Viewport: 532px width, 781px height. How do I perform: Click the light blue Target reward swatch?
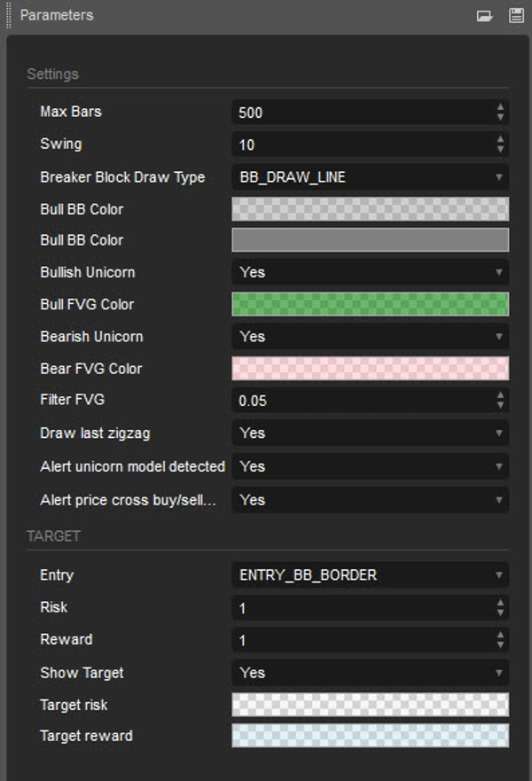coord(370,736)
